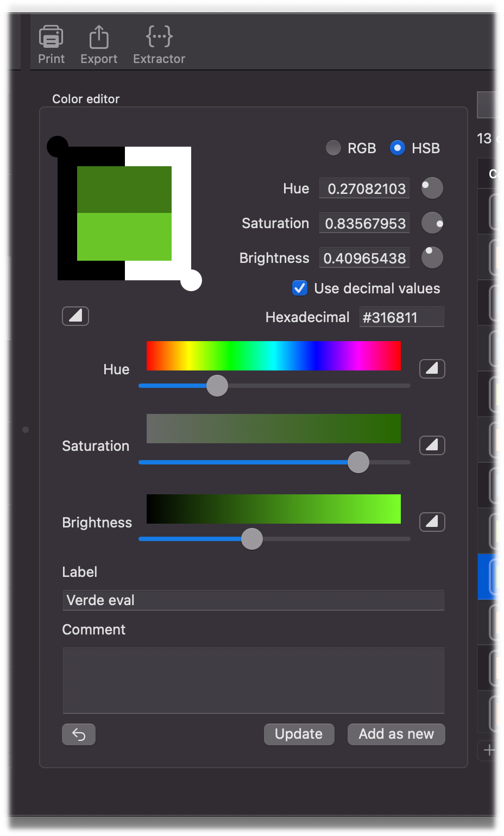Viewport: 504px width, 836px height.
Task: Click the Hexadecimal input field
Action: coord(401,317)
